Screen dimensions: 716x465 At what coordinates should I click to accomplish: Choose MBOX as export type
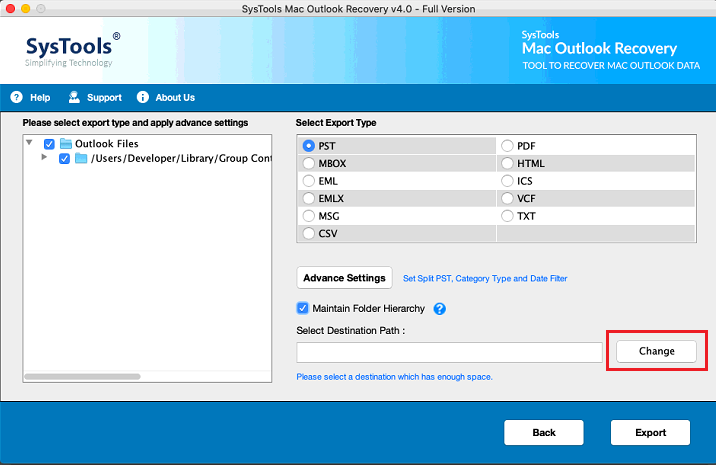308,163
